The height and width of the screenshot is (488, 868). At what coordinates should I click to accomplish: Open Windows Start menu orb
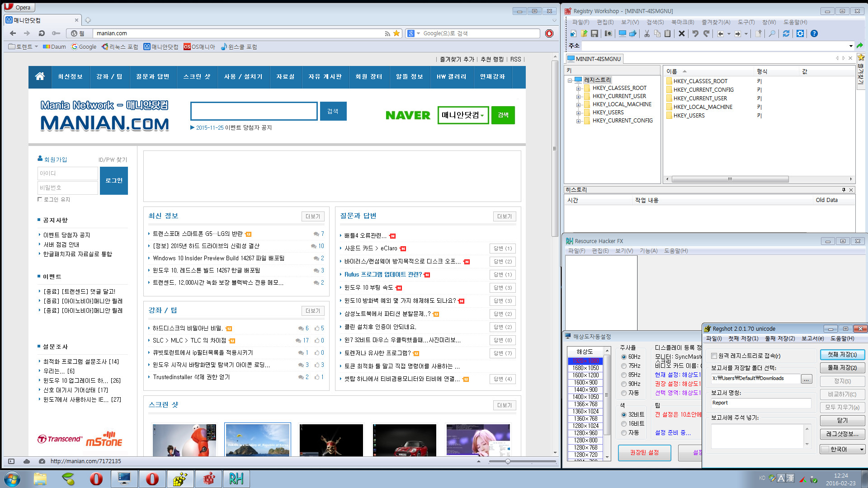[12, 479]
